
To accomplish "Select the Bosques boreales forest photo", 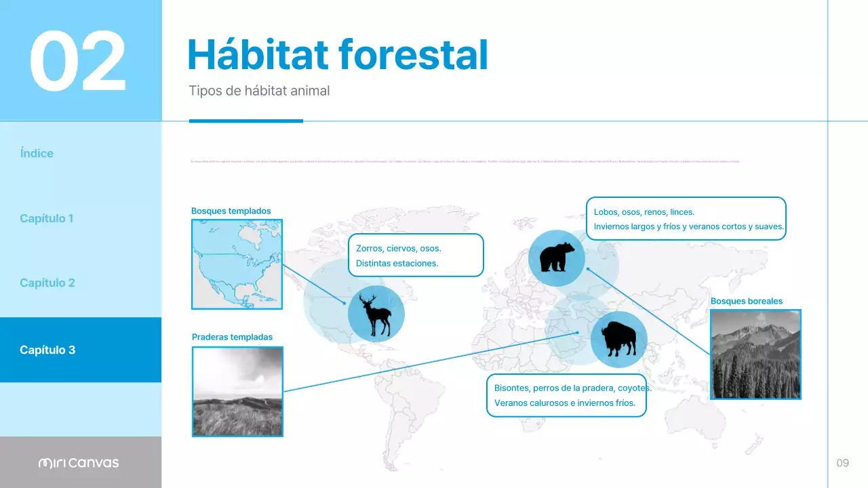I will pyautogui.click(x=755, y=354).
